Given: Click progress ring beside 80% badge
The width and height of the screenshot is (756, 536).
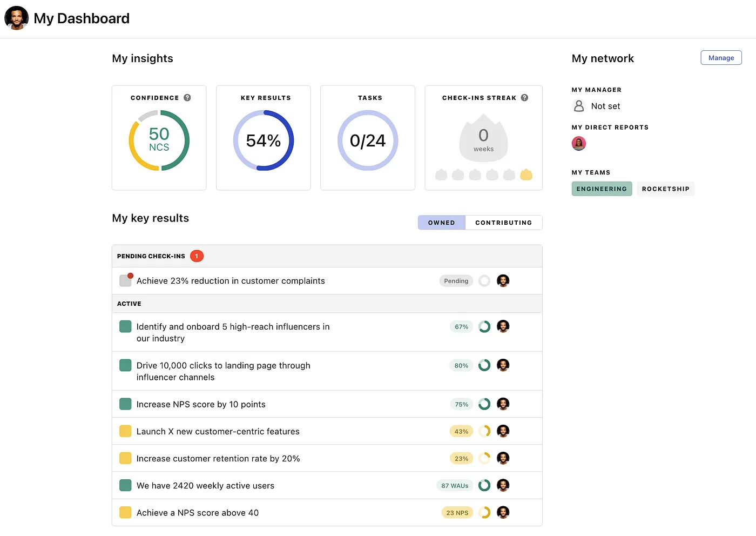Looking at the screenshot, I should pyautogui.click(x=484, y=366).
